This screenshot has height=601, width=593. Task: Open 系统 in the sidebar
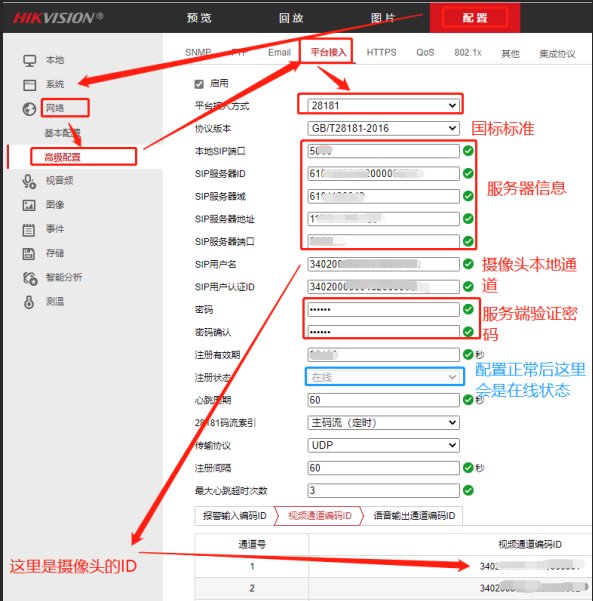point(55,84)
